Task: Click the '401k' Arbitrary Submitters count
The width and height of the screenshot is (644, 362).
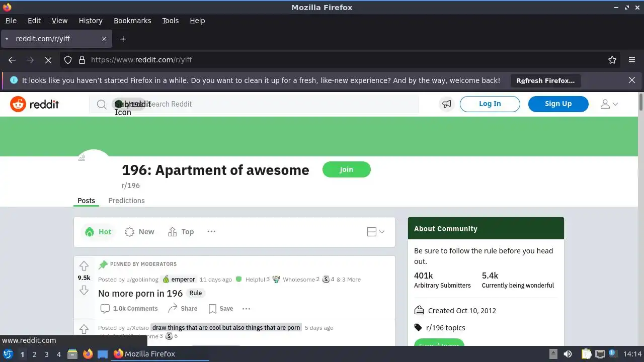Action: [424, 276]
